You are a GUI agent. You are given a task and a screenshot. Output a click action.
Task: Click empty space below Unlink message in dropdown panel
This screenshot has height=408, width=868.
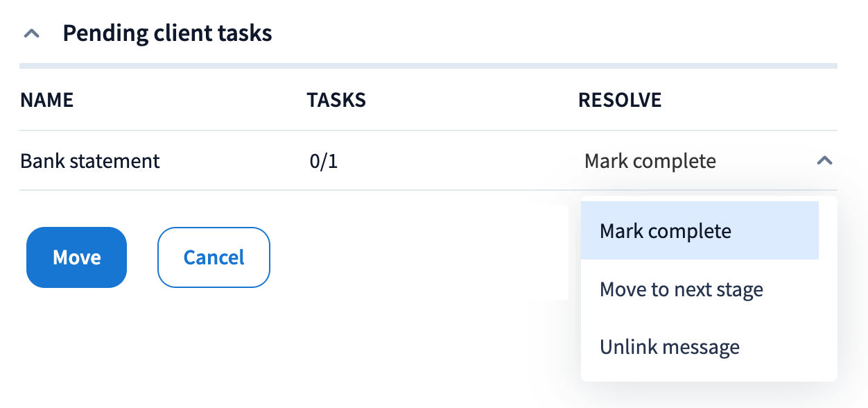coord(707,373)
